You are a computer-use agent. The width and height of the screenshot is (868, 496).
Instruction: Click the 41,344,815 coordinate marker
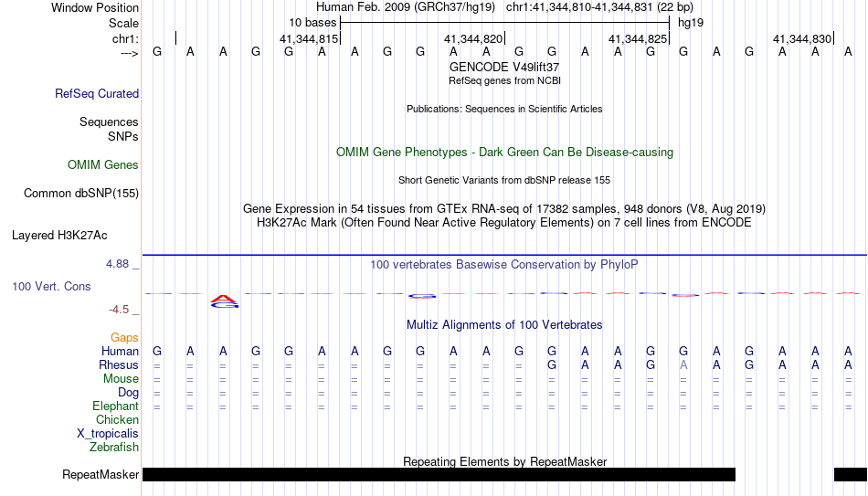(309, 38)
